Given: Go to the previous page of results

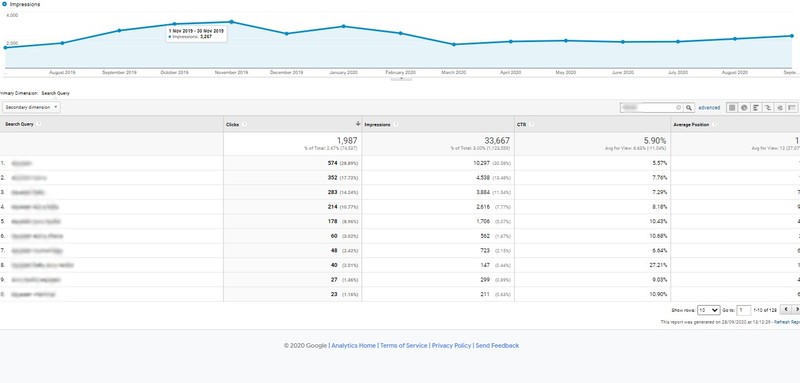Looking at the screenshot, I should point(786,310).
